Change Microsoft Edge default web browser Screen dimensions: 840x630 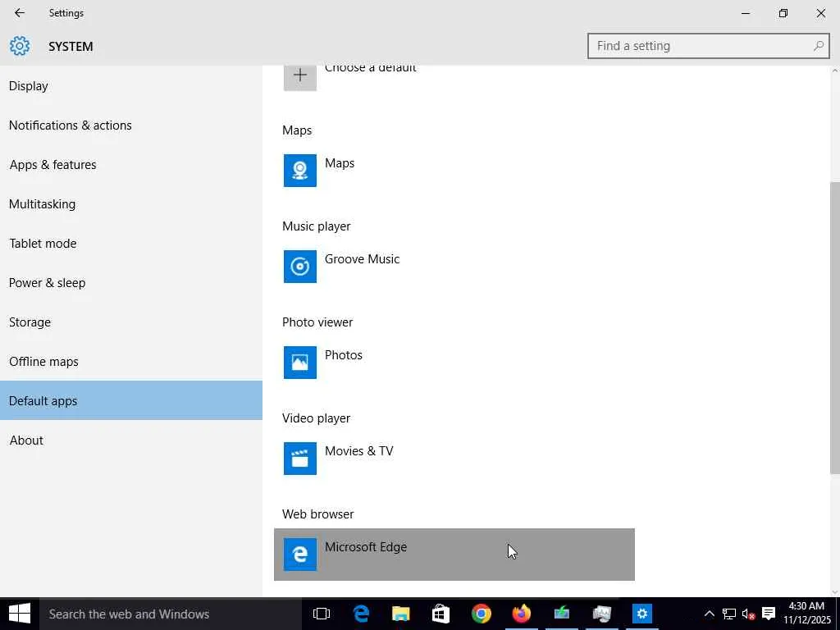[x=454, y=555]
